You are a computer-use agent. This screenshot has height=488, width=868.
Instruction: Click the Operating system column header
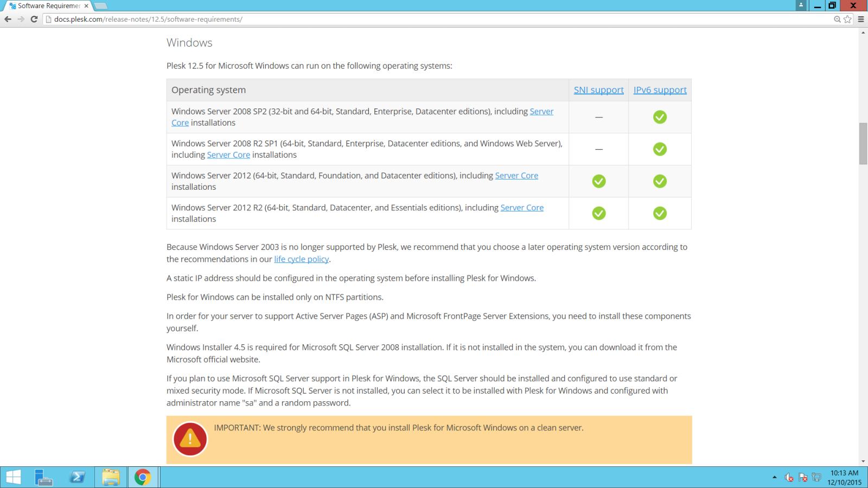coord(208,90)
